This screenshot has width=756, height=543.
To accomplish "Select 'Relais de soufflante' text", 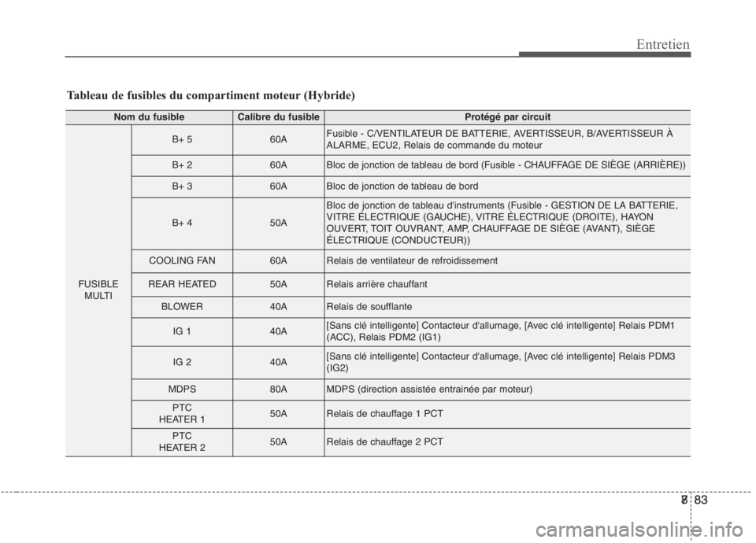I will 369,306.
